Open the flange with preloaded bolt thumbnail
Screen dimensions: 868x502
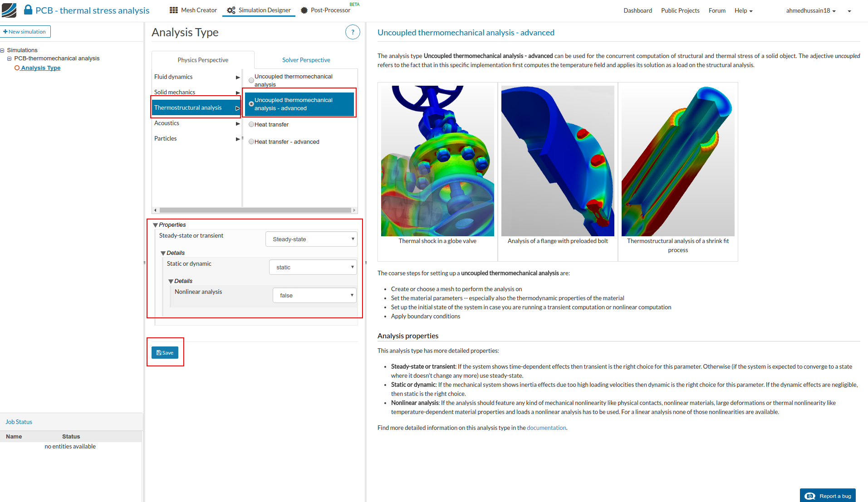coord(558,161)
